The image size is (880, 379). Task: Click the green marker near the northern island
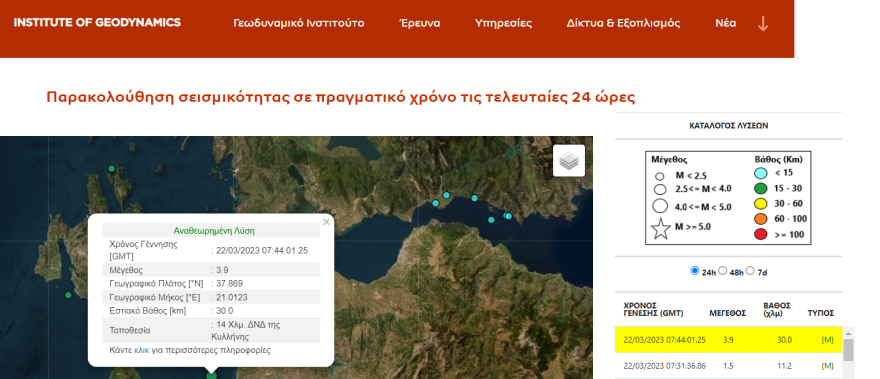pos(112,168)
